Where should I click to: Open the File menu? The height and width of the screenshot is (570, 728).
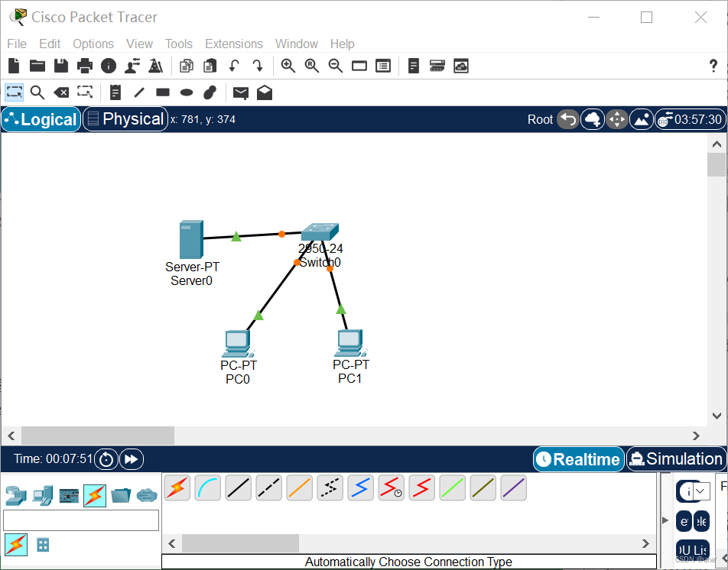[17, 44]
